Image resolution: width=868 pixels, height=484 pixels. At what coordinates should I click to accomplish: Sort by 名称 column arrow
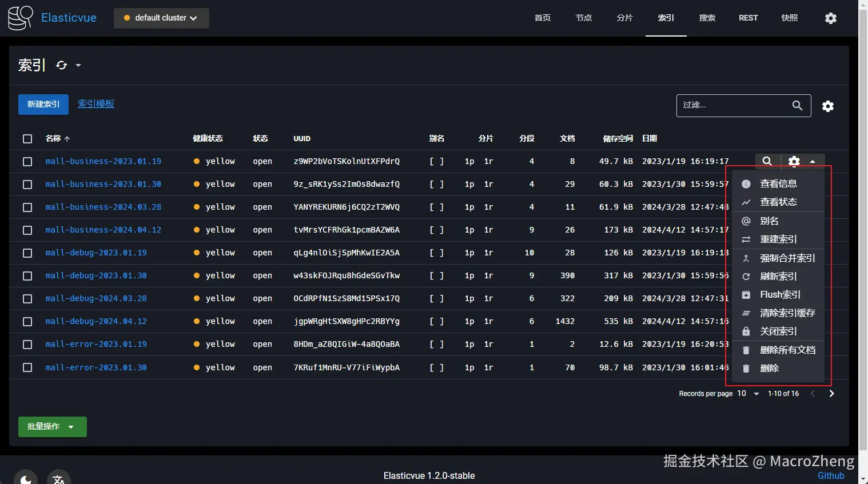67,139
